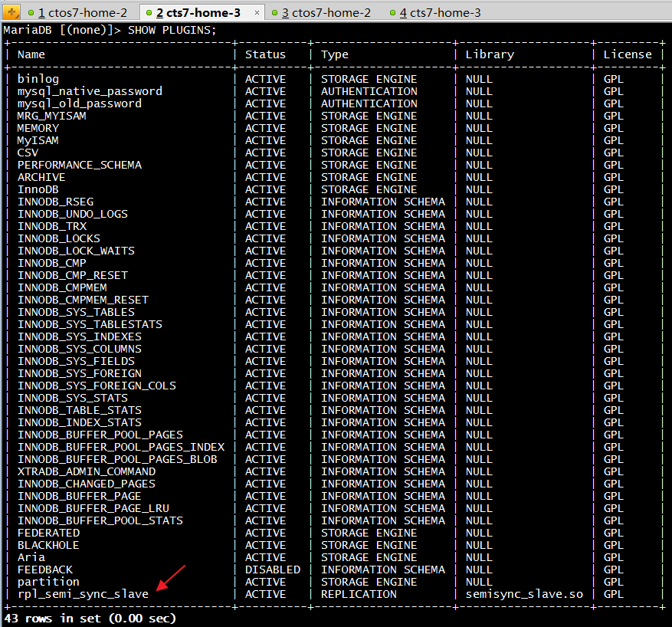This screenshot has height=627, width=672.
Task: Click green status dot on tab 3
Action: [x=274, y=13]
